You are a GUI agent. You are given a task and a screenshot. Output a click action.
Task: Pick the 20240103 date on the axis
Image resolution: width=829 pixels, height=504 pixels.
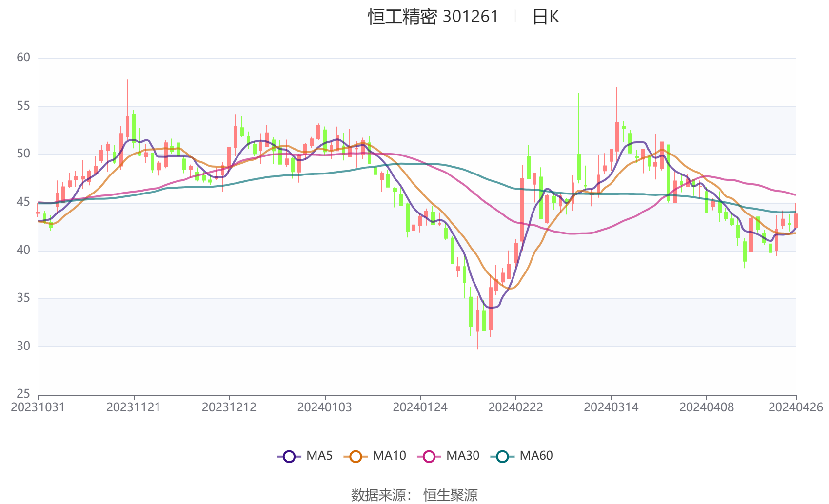324,407
